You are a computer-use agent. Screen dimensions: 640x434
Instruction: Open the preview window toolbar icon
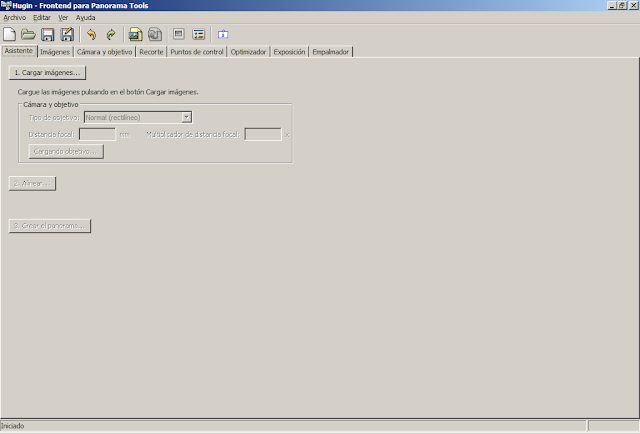point(178,34)
